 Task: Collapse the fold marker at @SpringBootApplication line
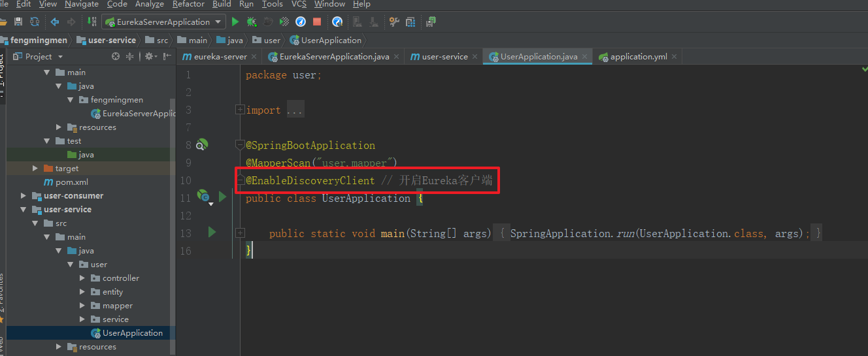pos(241,145)
